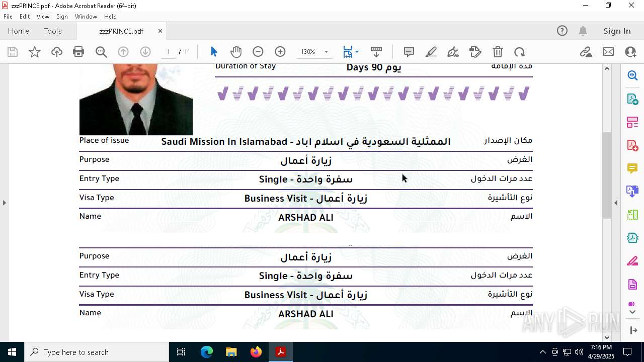The width and height of the screenshot is (644, 362).
Task: Show more tools chevron in right pane
Action: click(x=632, y=312)
